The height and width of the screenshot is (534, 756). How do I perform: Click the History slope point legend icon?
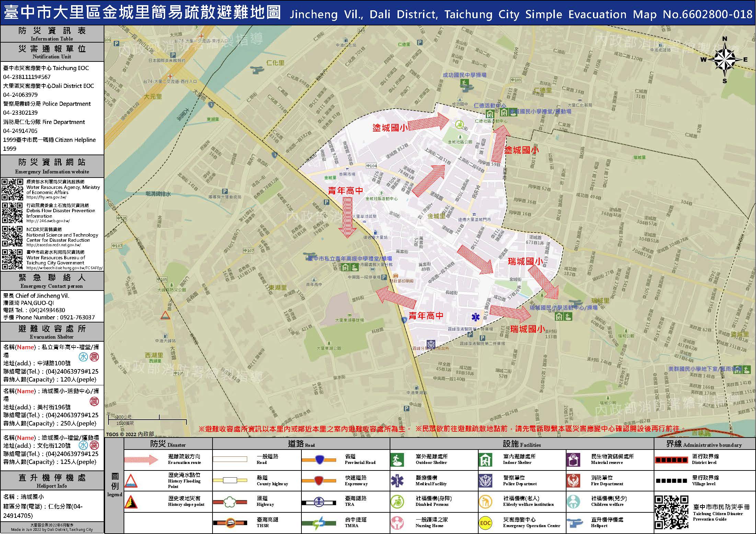point(131,502)
